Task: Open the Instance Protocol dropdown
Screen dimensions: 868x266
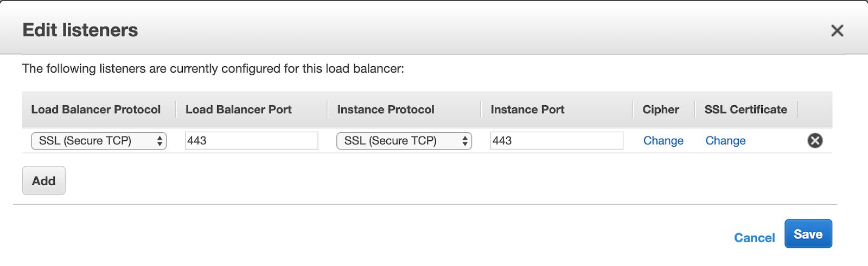Action: pyautogui.click(x=404, y=141)
